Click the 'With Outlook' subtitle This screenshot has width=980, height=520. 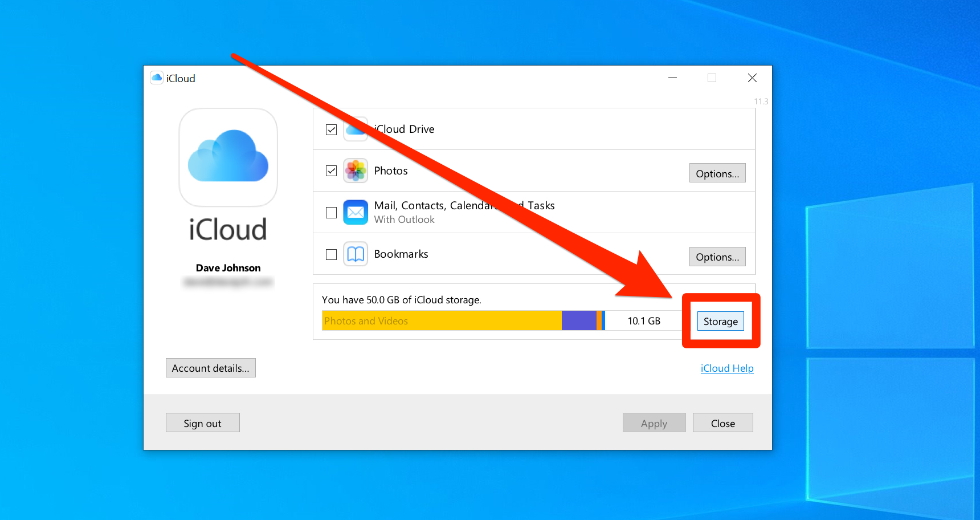click(x=404, y=220)
